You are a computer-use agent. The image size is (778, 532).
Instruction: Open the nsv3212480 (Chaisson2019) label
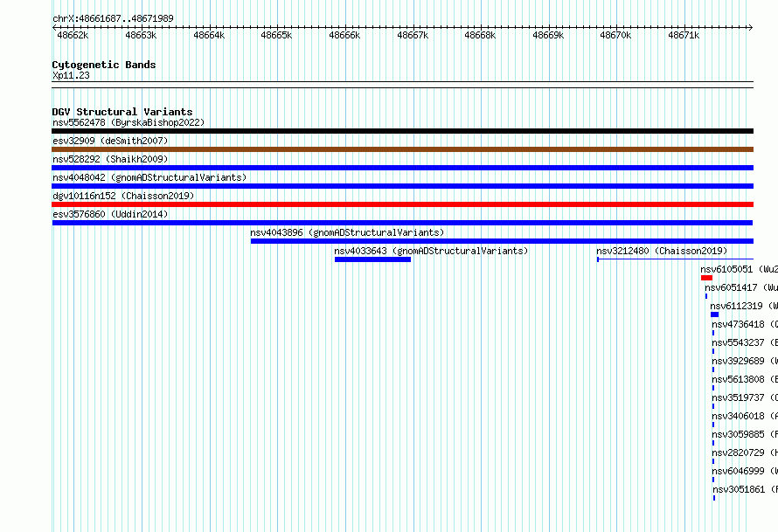(662, 251)
